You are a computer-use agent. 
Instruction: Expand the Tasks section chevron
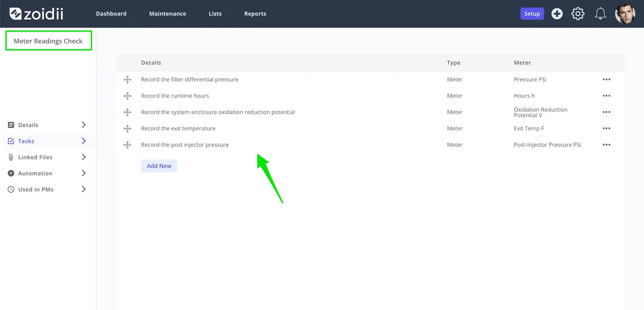tap(84, 141)
